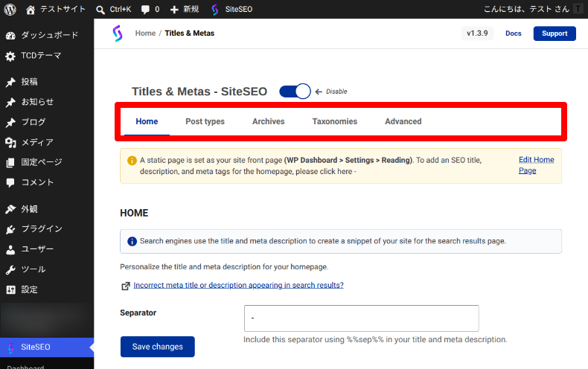The image size is (588, 369).
Task: Visit site via home icon テストサイト
Action: (x=56, y=9)
